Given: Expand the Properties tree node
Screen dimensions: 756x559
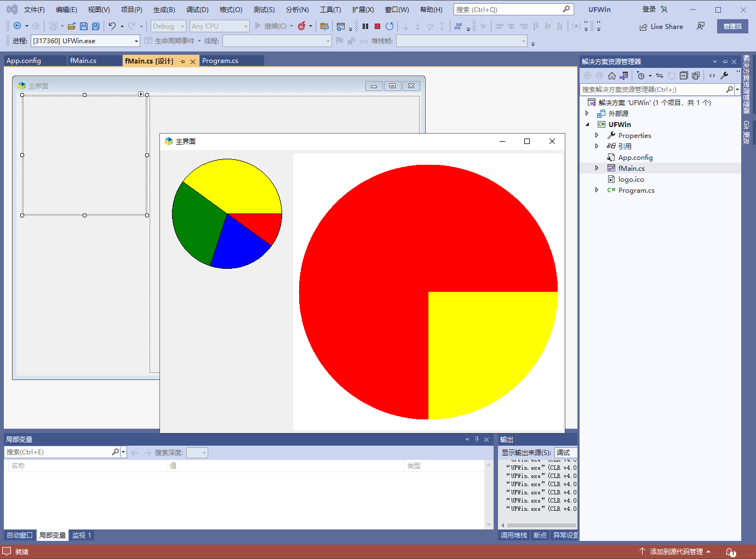Looking at the screenshot, I should click(x=597, y=135).
